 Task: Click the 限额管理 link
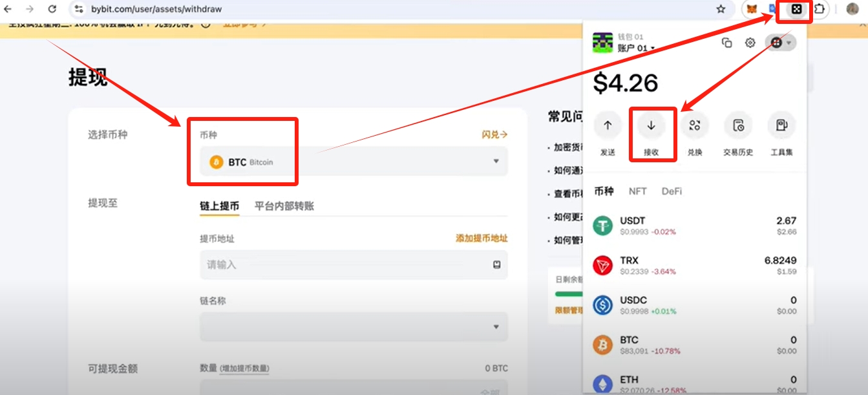click(569, 310)
